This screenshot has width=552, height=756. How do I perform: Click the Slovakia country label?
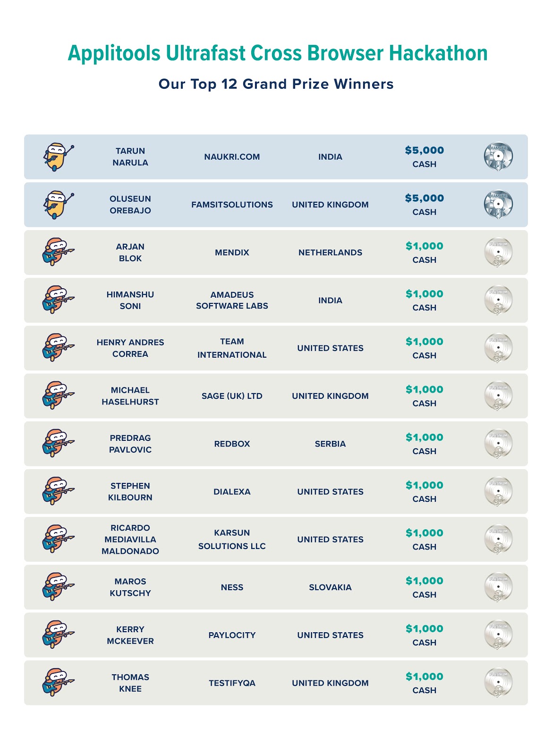(330, 587)
